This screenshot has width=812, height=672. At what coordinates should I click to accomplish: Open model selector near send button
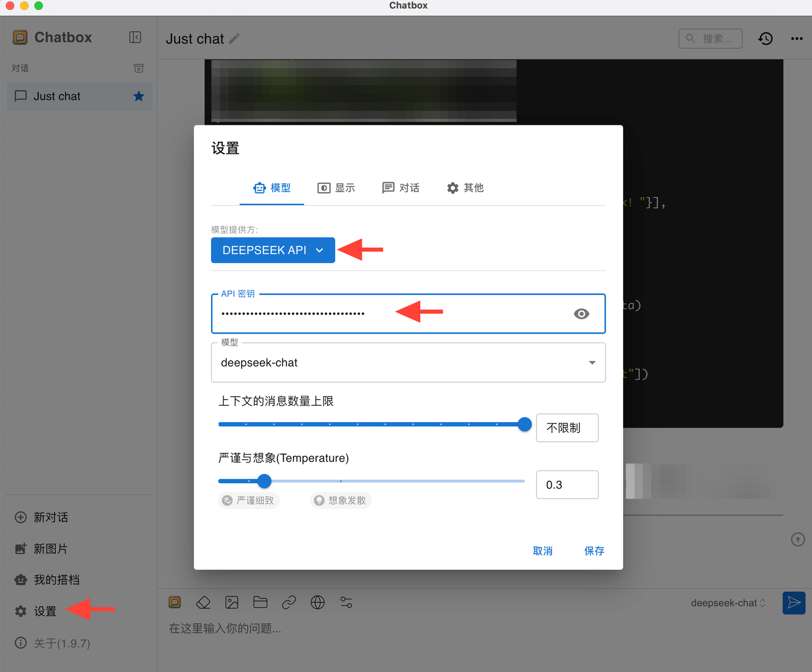pyautogui.click(x=728, y=603)
